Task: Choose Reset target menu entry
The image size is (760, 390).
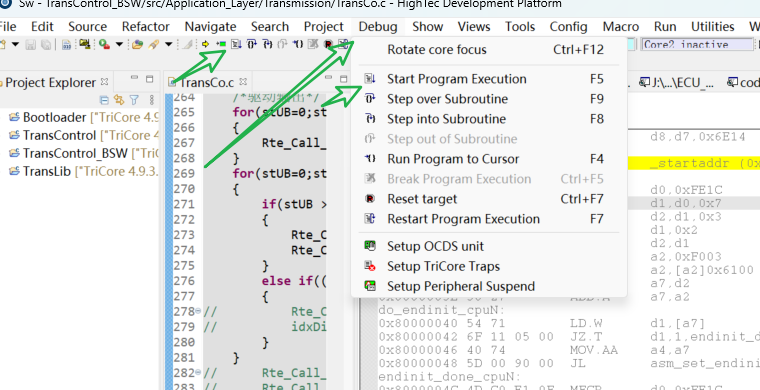Action: [489, 199]
